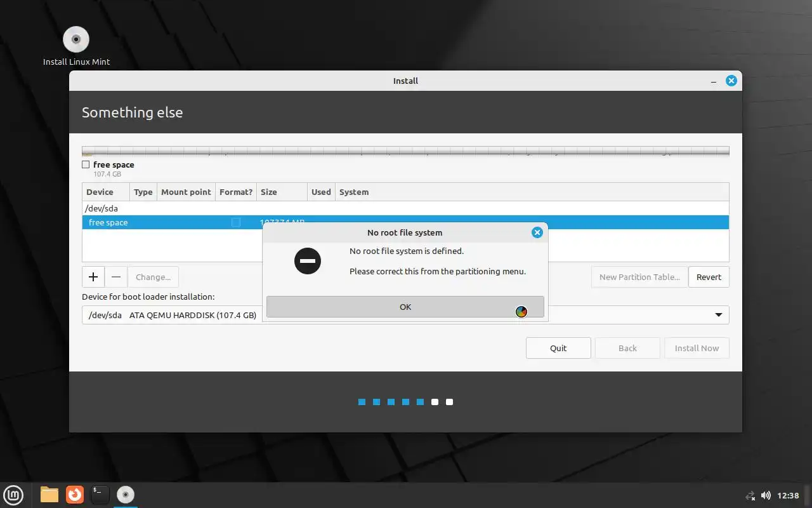This screenshot has height=508, width=812.
Task: Click the Format? column header
Action: [x=236, y=192]
